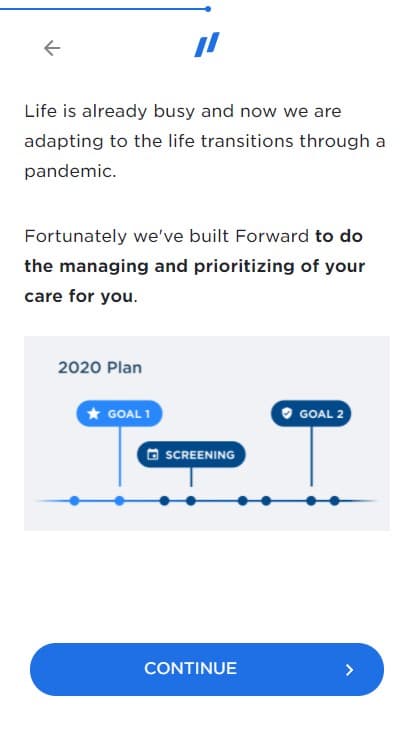Click the last dark timeline dot
Image resolution: width=414 pixels, height=736 pixels.
(334, 501)
